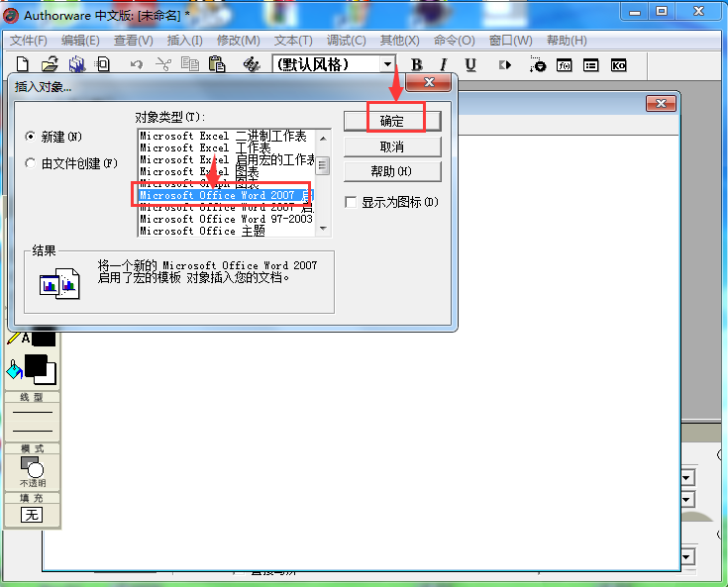This screenshot has height=587, width=728.
Task: Click the Open file toolbar icon
Action: (50, 64)
